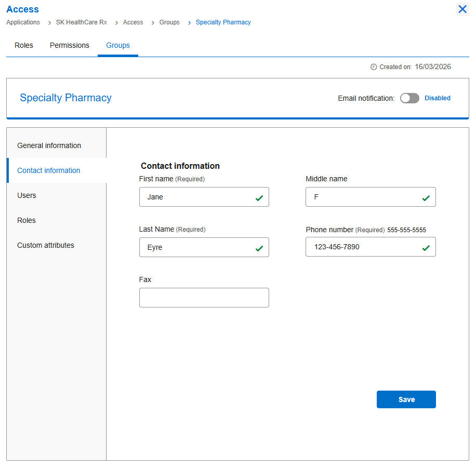Save the contact information
Image resolution: width=476 pixels, height=468 pixels.
(406, 399)
